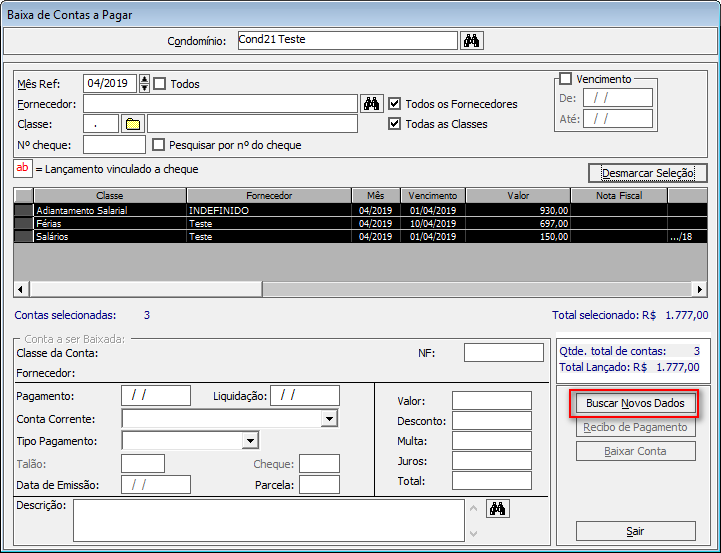
Task: Click the Mês column header
Action: click(376, 195)
